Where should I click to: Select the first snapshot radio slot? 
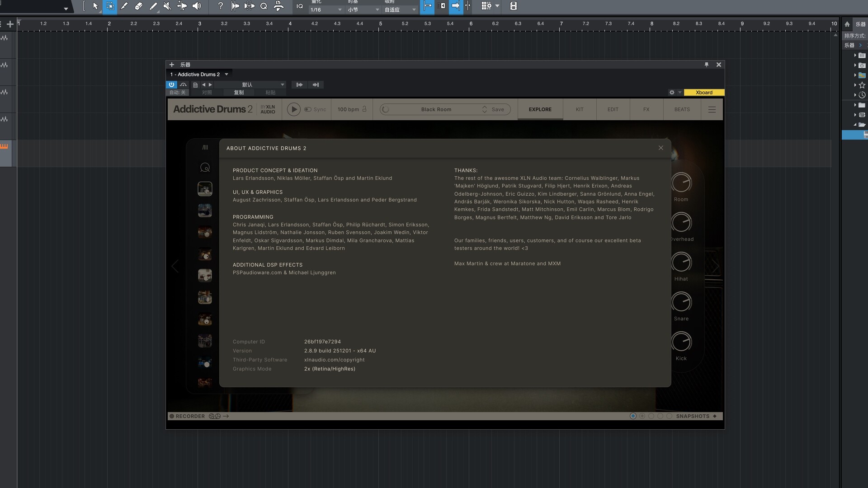click(x=633, y=416)
